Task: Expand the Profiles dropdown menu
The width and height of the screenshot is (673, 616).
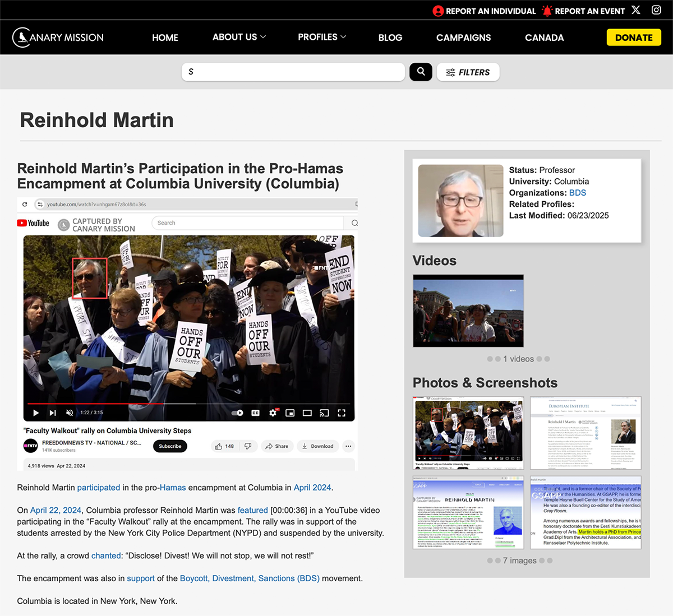Action: click(322, 37)
